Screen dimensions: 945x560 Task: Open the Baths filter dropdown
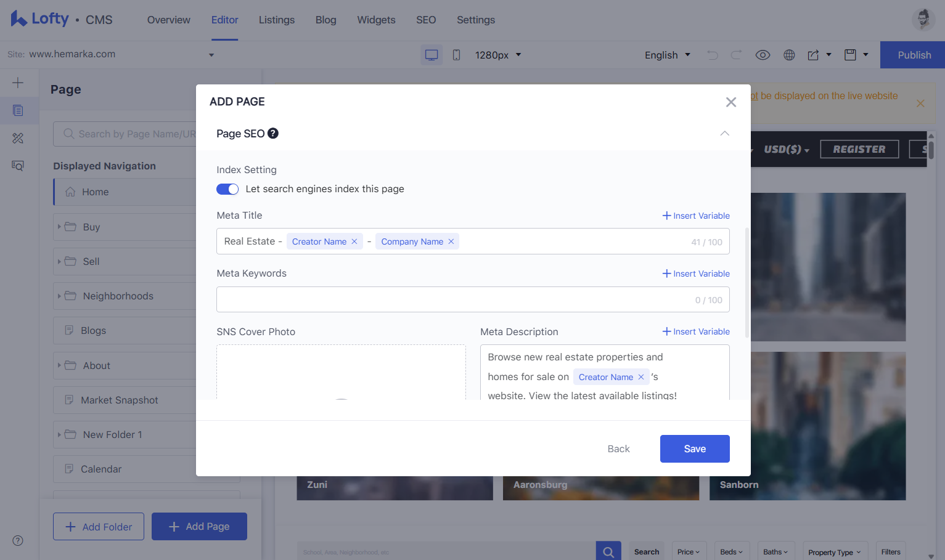pyautogui.click(x=775, y=552)
